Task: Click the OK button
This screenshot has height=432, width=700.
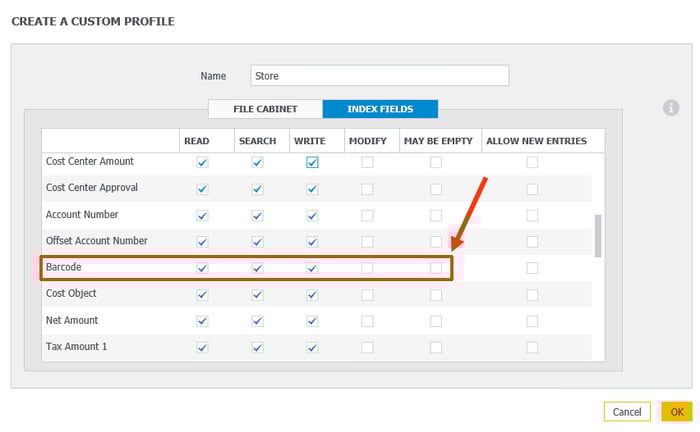Action: (677, 412)
